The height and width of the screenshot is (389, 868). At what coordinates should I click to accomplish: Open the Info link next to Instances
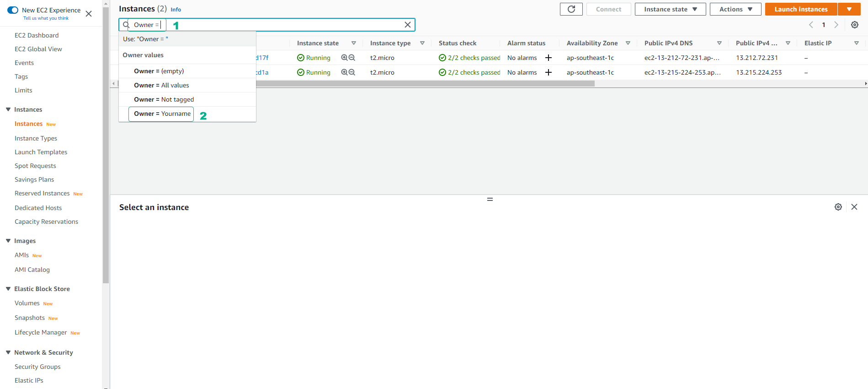click(x=176, y=10)
